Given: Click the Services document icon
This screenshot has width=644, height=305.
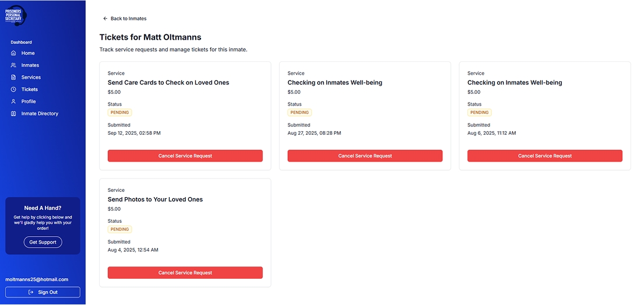Looking at the screenshot, I should pos(13,78).
